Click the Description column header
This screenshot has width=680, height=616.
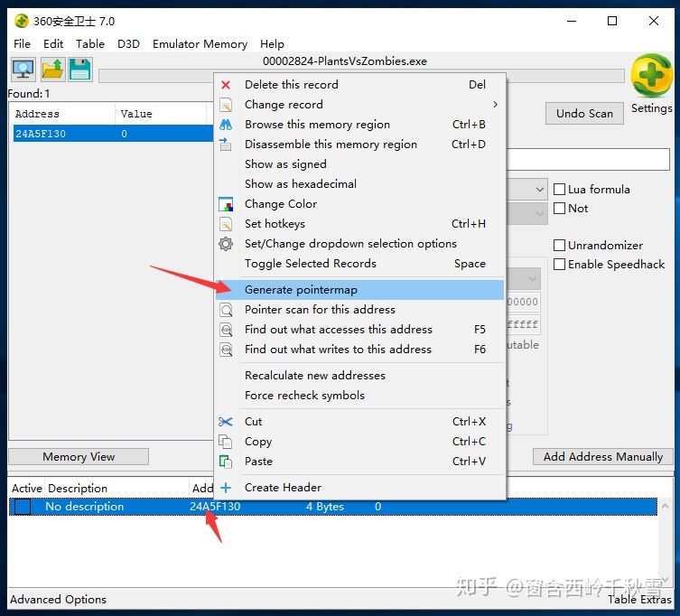[x=117, y=489]
